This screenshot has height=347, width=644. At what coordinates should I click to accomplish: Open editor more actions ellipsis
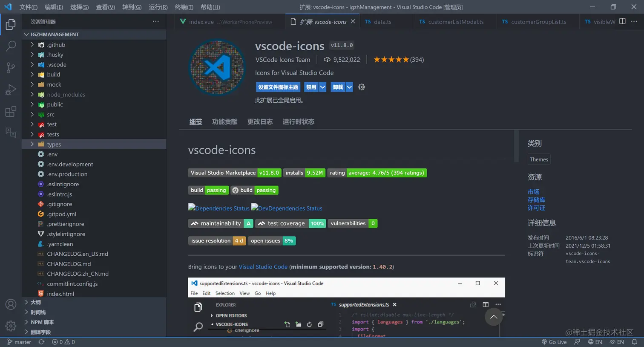[634, 21]
